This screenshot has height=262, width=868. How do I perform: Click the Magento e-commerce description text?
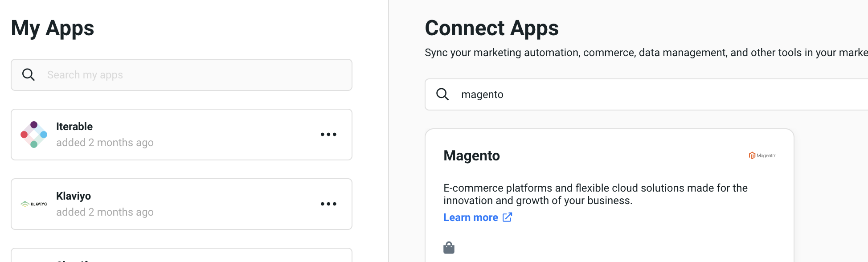point(595,194)
